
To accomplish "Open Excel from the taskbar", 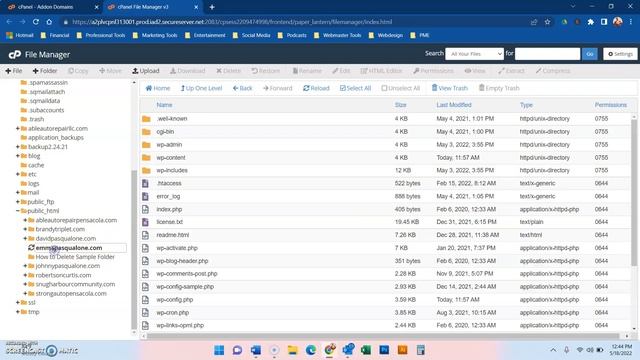I will tap(366, 350).
